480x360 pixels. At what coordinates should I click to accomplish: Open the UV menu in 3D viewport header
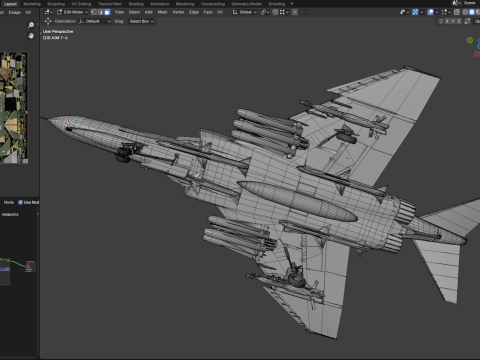coord(220,12)
